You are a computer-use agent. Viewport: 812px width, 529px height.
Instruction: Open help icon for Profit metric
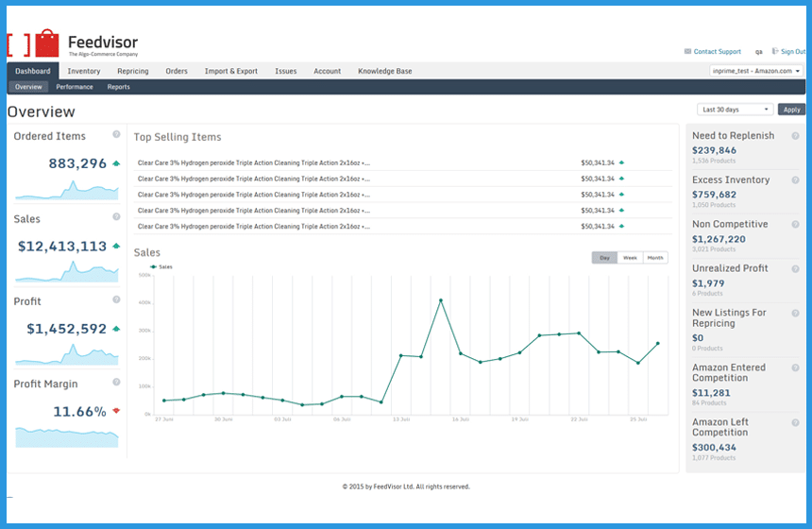(116, 299)
